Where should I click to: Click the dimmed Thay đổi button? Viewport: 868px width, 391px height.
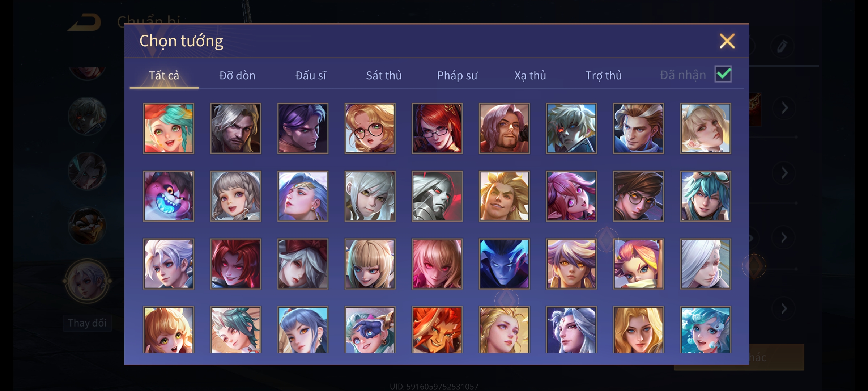click(87, 323)
